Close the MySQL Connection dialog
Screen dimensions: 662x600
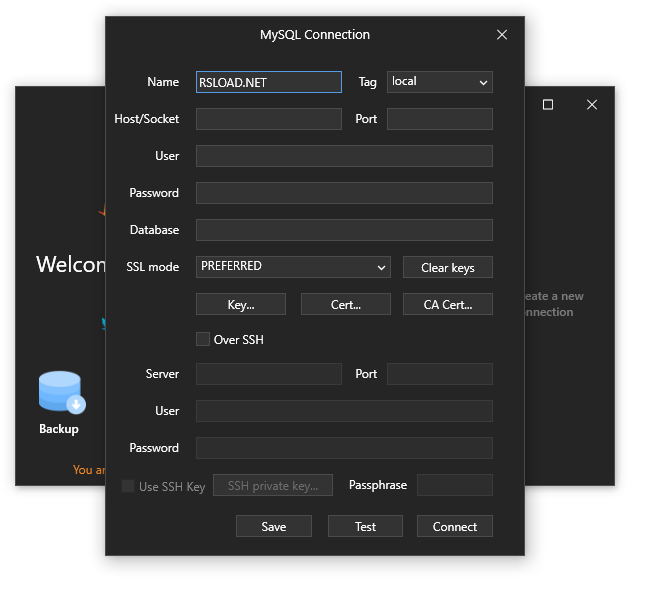pyautogui.click(x=502, y=35)
